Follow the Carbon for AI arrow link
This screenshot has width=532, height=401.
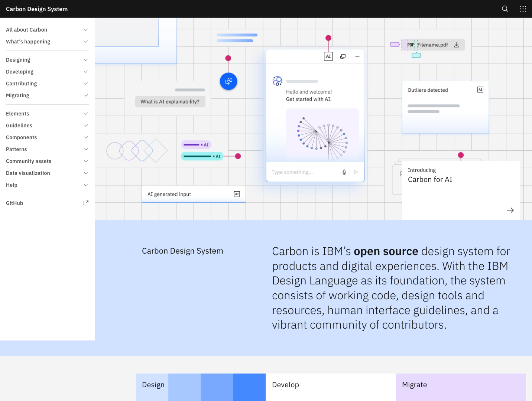tap(510, 210)
